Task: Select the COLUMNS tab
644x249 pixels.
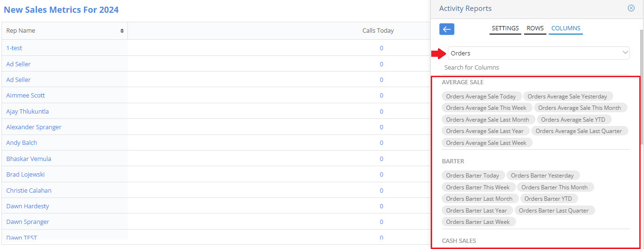Action: pos(566,28)
